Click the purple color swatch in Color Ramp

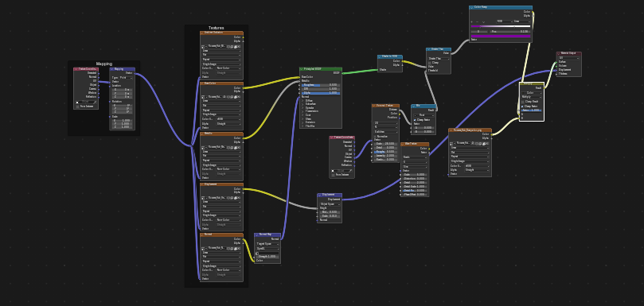coord(501,36)
